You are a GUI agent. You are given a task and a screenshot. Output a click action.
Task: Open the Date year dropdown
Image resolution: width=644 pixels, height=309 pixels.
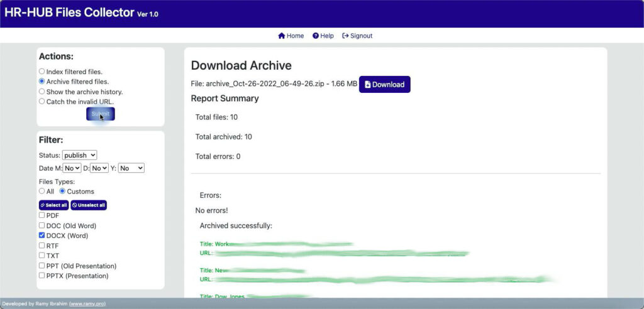tap(131, 168)
